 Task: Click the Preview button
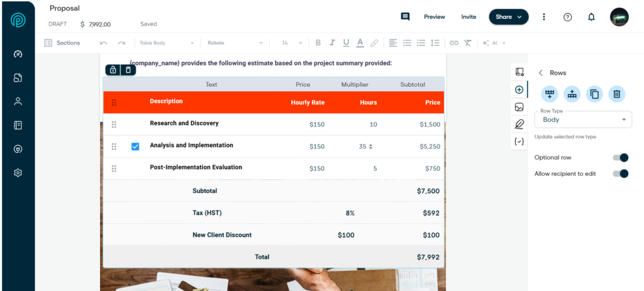[x=434, y=17]
